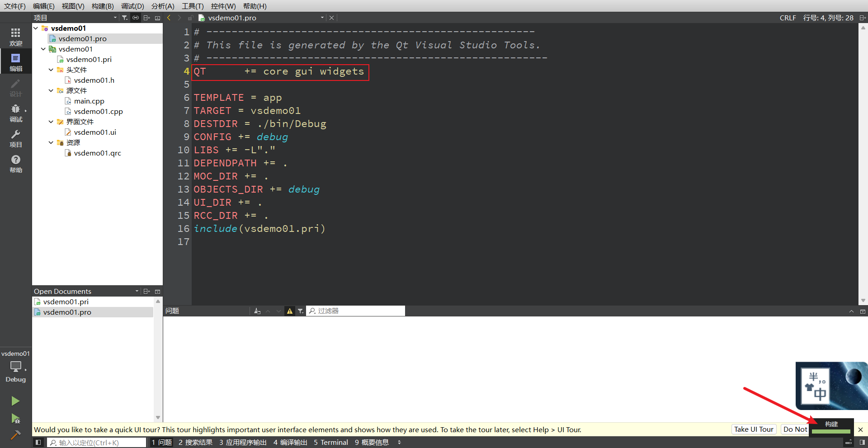Clear issues list in 问题 pane

[257, 311]
